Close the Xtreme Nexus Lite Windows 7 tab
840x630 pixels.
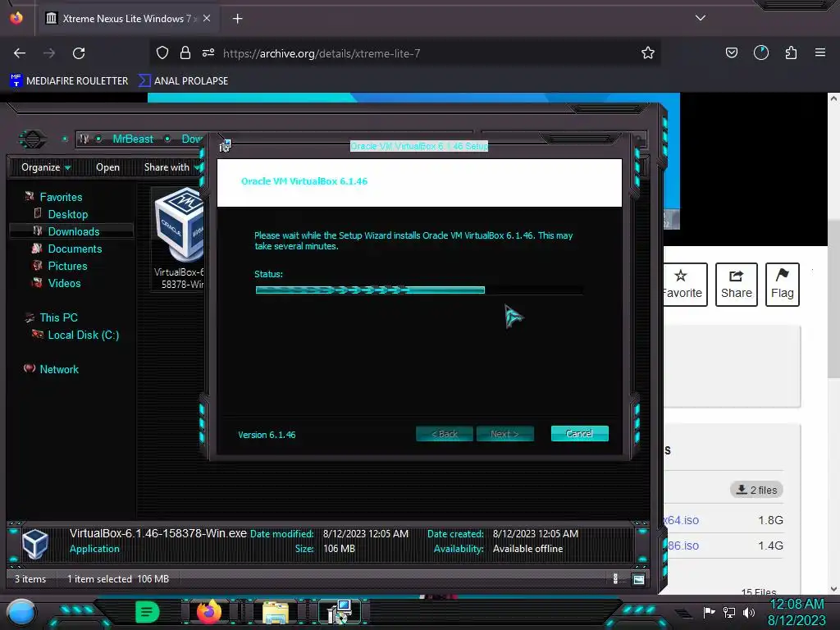207,18
